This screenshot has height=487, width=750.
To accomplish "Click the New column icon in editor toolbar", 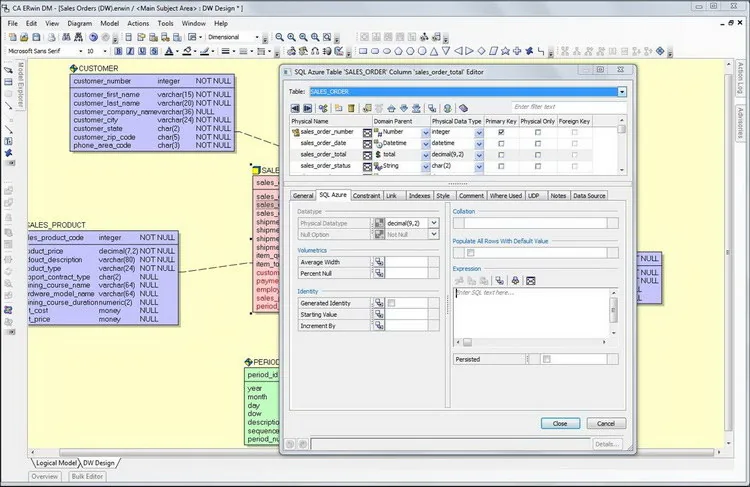I will 339,109.
